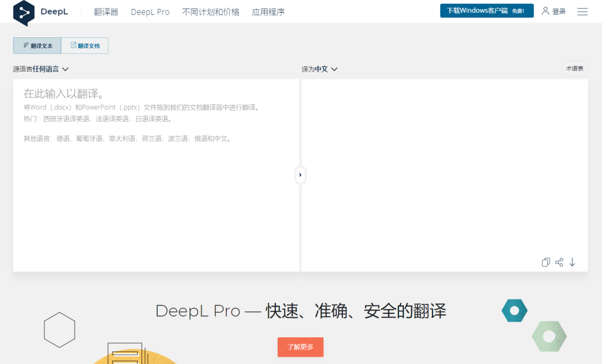Click the user profile icon beside 登录

coord(545,11)
